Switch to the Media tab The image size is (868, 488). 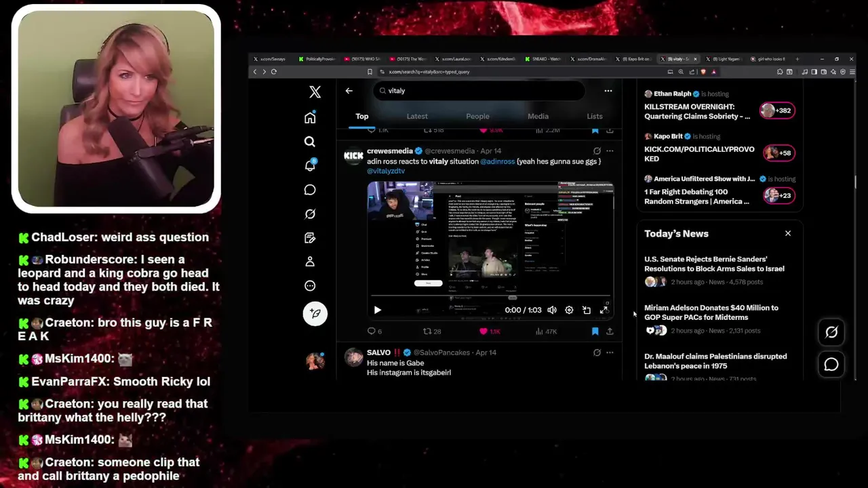(538, 117)
